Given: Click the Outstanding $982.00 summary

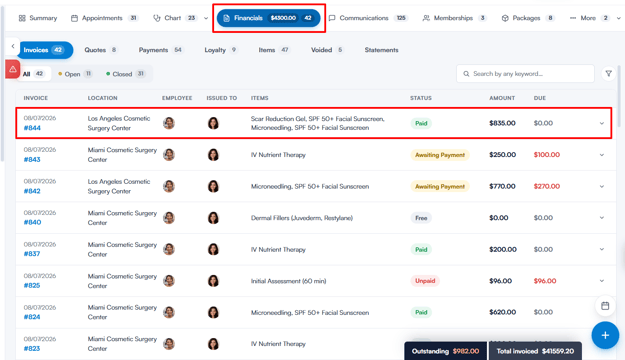Looking at the screenshot, I should point(446,351).
